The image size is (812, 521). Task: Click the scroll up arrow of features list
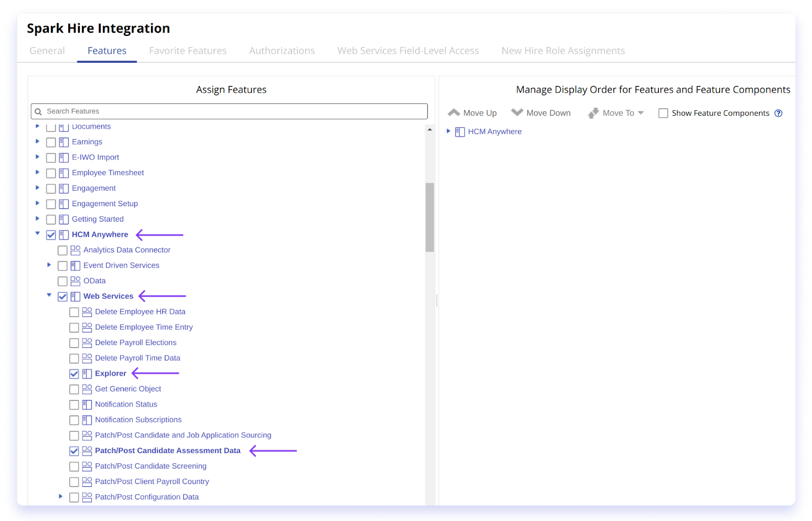(430, 130)
